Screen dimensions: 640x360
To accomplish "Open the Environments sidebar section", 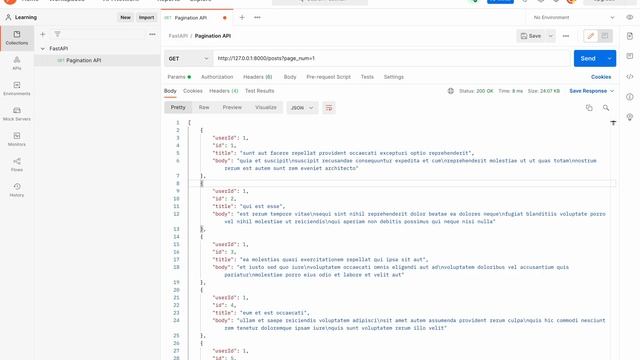I will click(17, 88).
